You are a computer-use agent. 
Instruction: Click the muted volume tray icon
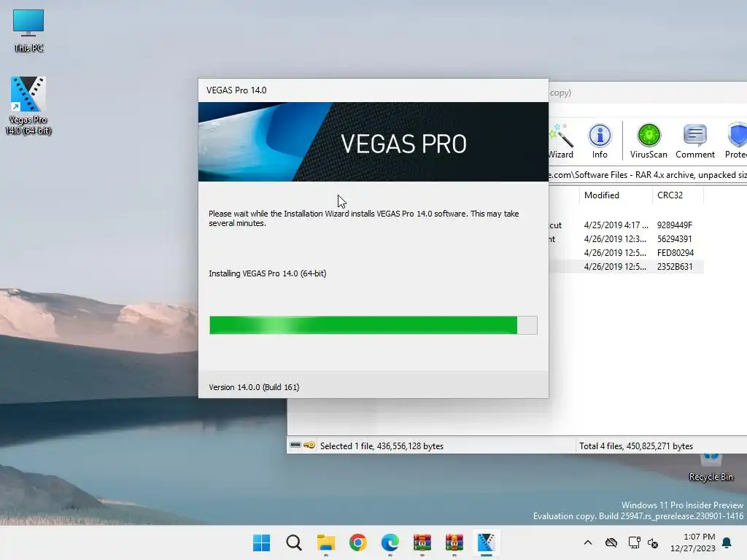(x=653, y=542)
